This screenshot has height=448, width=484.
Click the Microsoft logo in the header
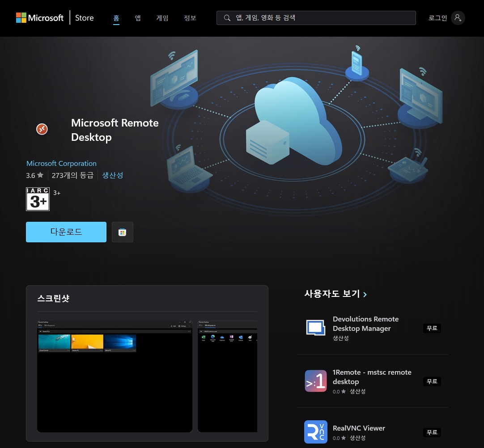[39, 17]
